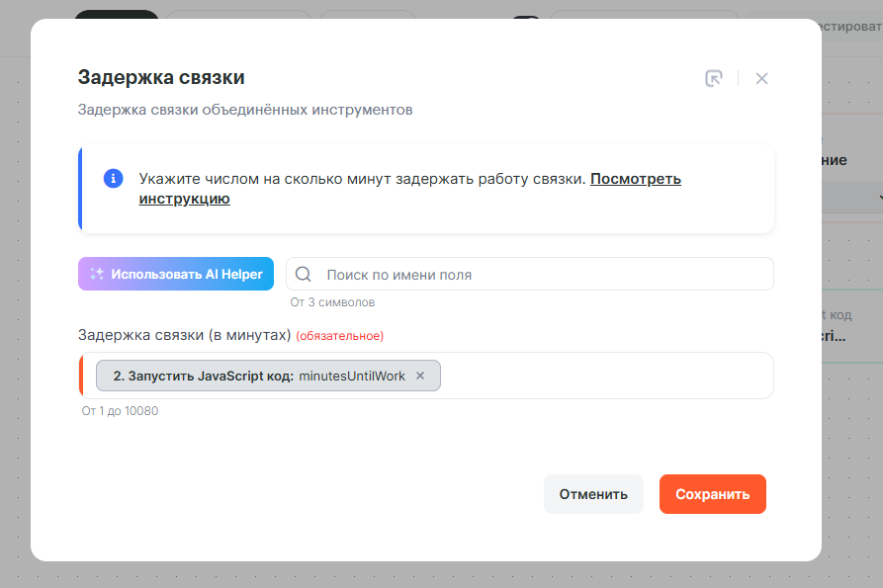The height and width of the screenshot is (588, 883).
Task: Click the Задержка связки dialog title
Action: [x=161, y=77]
